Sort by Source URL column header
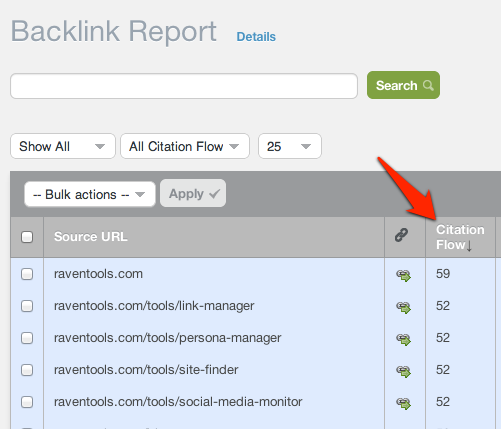The width and height of the screenshot is (501, 429). point(91,237)
